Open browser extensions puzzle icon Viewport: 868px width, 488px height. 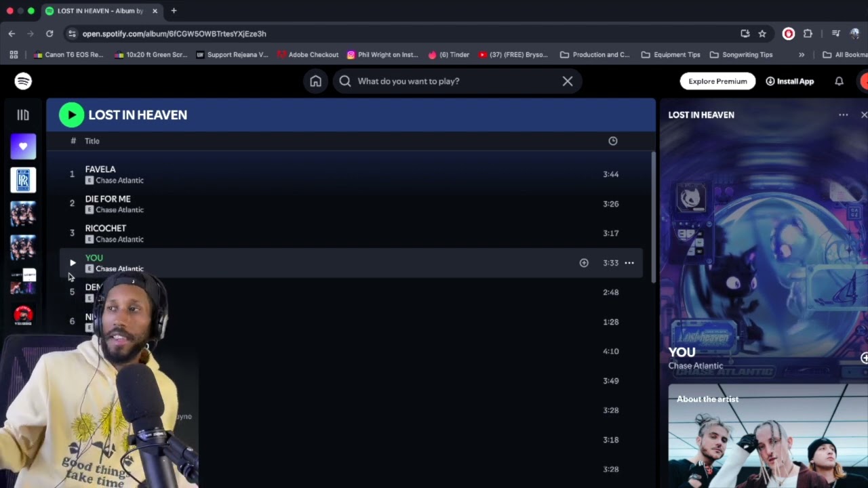tap(808, 33)
